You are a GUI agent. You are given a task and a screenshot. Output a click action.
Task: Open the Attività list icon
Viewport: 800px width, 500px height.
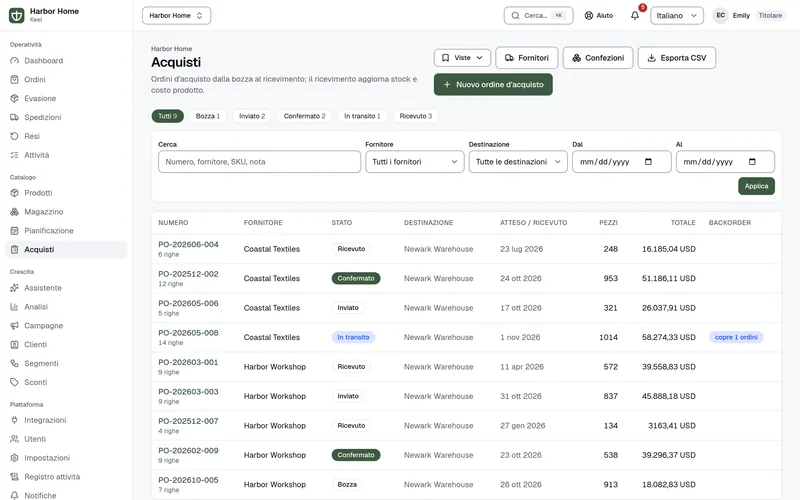click(14, 155)
